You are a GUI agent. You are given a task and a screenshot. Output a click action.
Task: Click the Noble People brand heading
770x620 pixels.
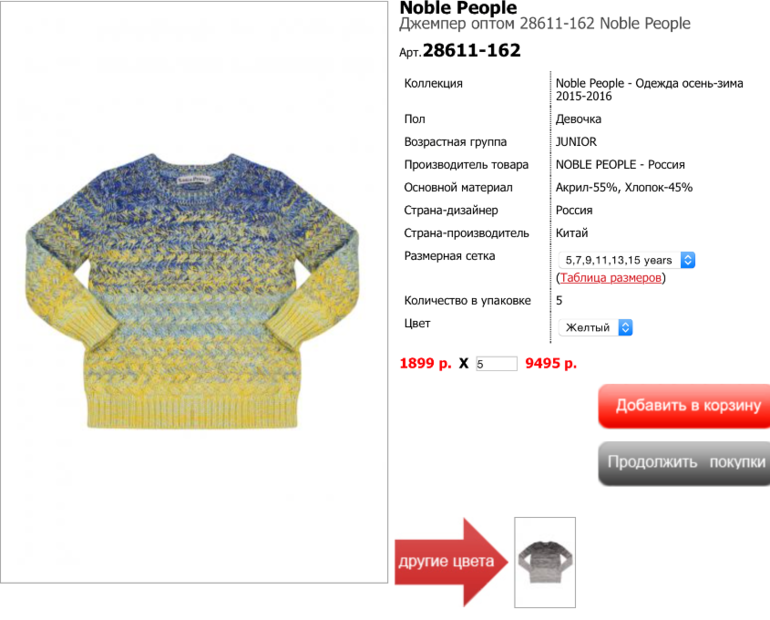pyautogui.click(x=458, y=7)
